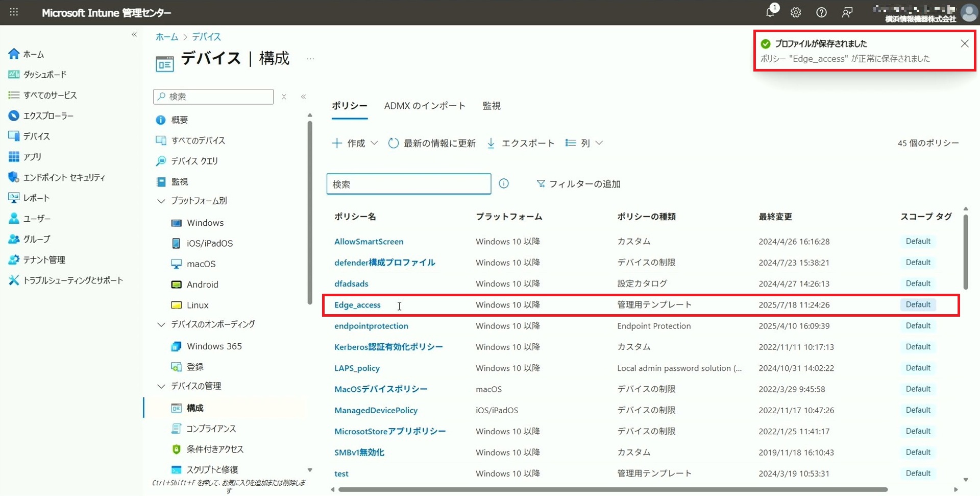The height and width of the screenshot is (496, 980).
Task: Switch to the 監視 tab
Action: point(491,106)
